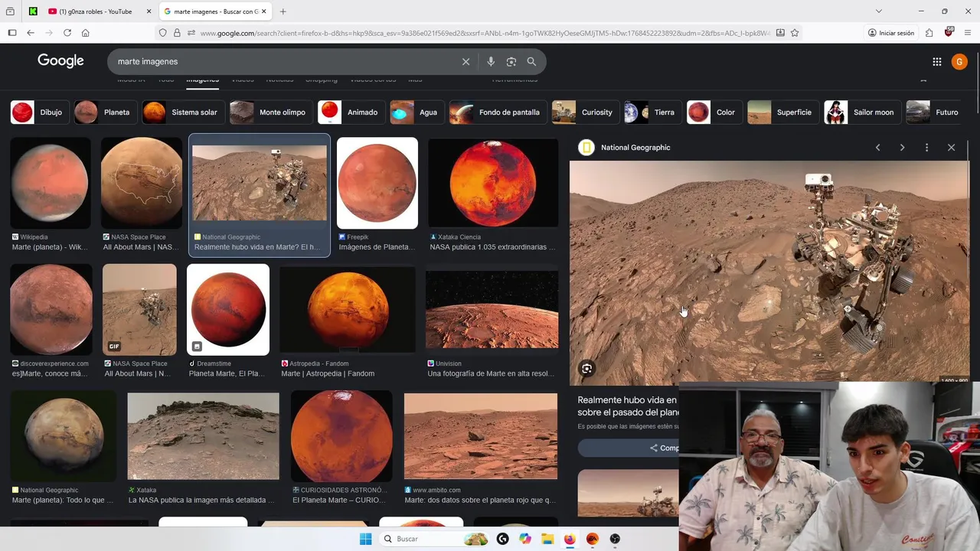Open the NASA Space Place GIF thumbnail

click(x=139, y=310)
